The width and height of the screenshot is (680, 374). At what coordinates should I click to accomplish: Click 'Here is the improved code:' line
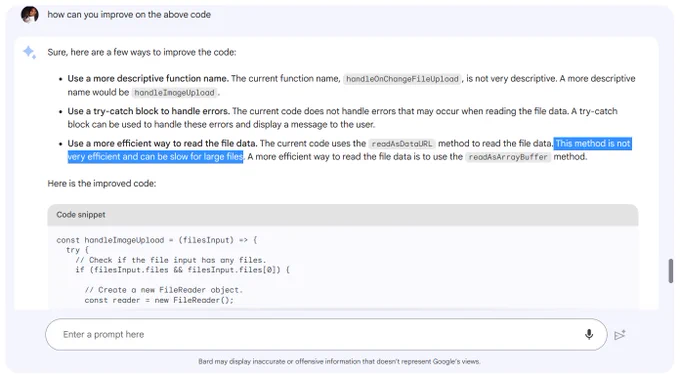pyautogui.click(x=102, y=184)
